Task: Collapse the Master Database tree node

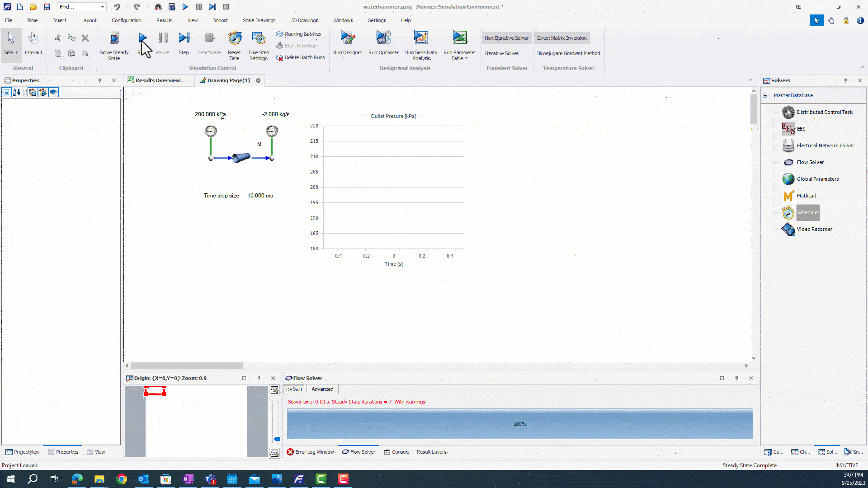Action: 765,95
